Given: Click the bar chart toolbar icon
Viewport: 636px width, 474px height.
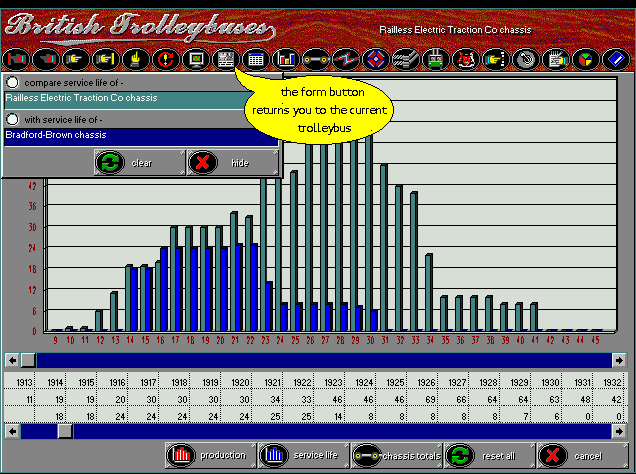Looking at the screenshot, I should pyautogui.click(x=285, y=60).
